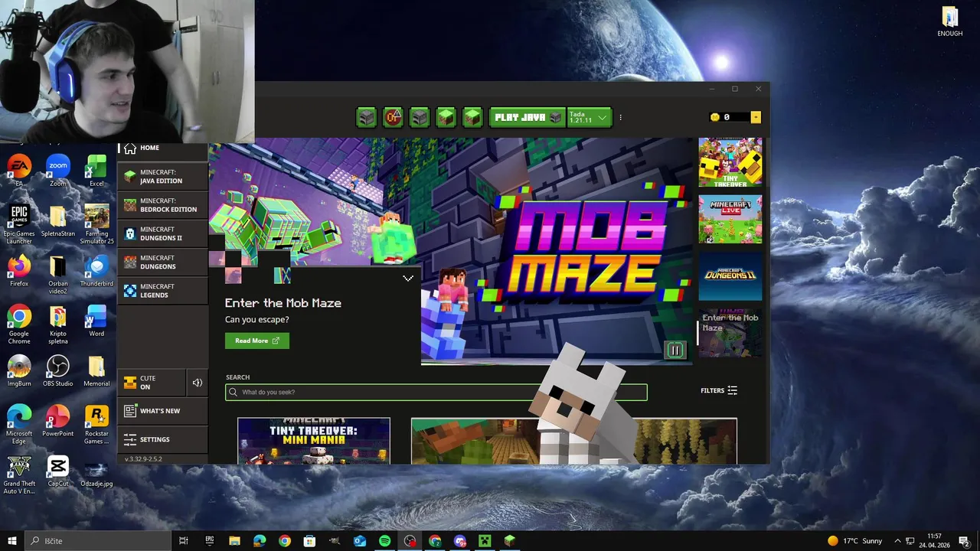Click the red warning installation icon
980x551 pixels.
coord(393,117)
